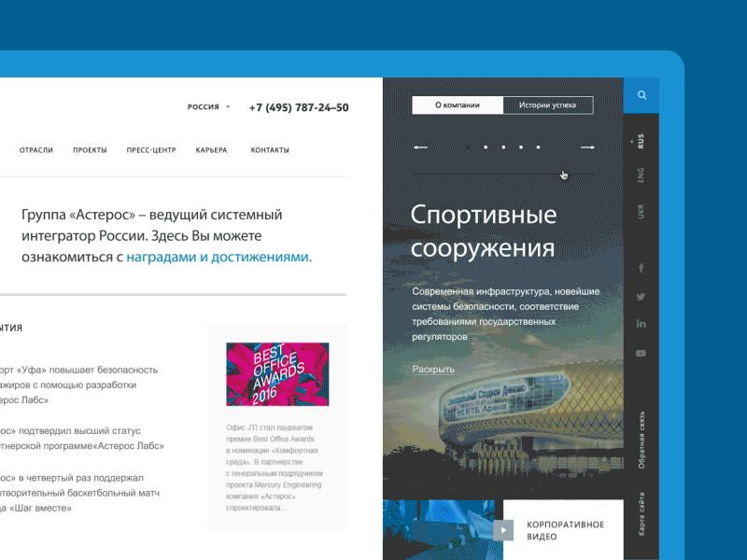Click the Спортивные сооружения heading
This screenshot has height=560, width=747.
(484, 231)
